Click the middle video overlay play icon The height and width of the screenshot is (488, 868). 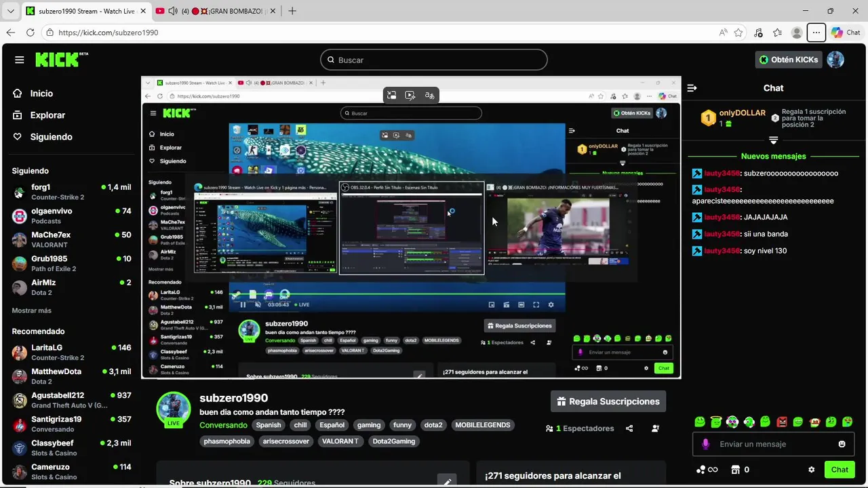(410, 96)
